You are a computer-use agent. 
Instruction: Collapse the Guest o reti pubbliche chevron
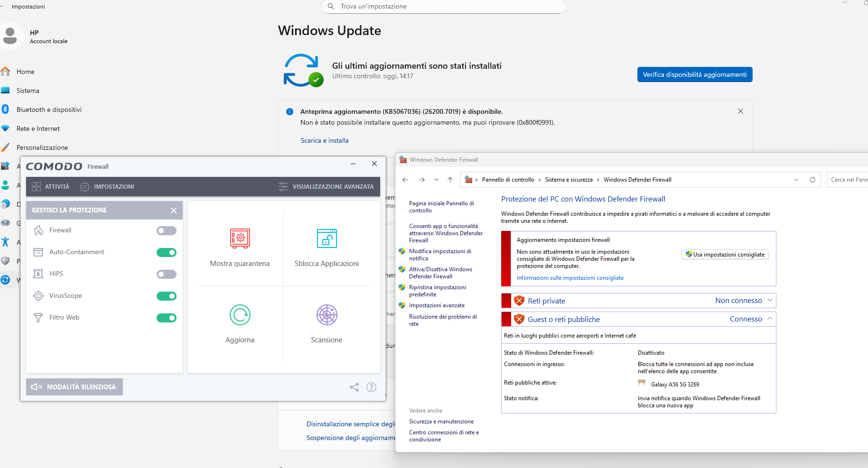pyautogui.click(x=770, y=319)
